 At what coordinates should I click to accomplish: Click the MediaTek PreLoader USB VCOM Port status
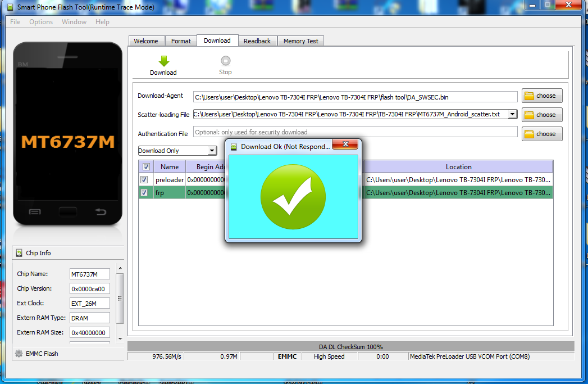pyautogui.click(x=491, y=356)
